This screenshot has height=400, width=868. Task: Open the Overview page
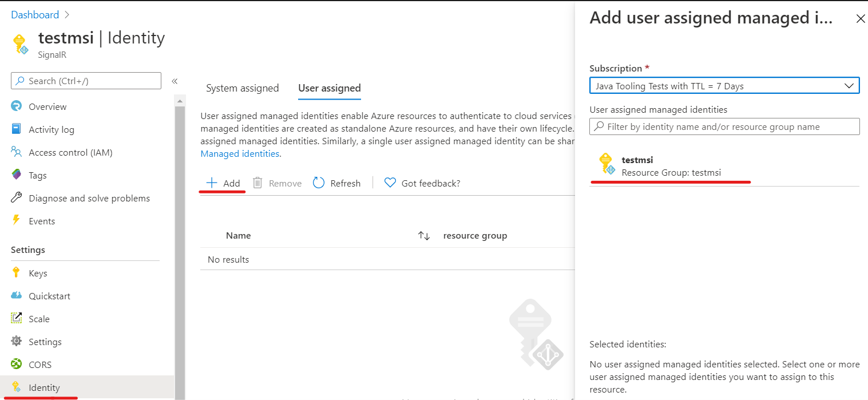tap(48, 106)
